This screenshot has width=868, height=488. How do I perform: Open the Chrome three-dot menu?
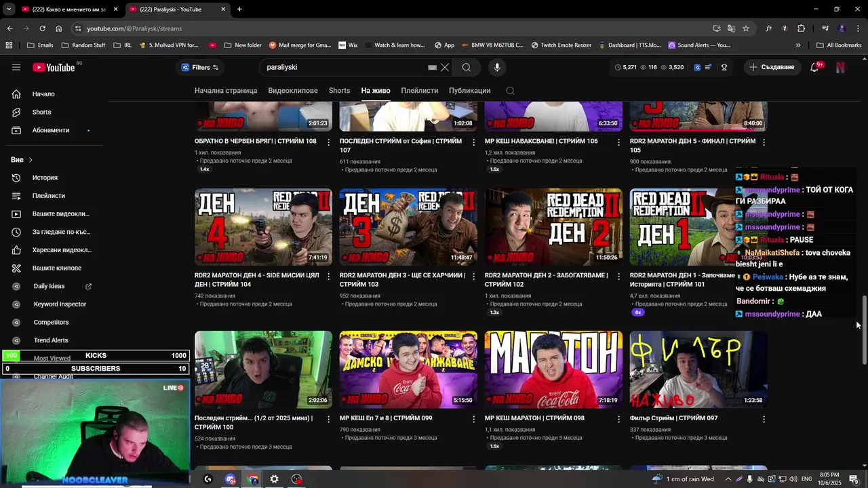point(857,28)
